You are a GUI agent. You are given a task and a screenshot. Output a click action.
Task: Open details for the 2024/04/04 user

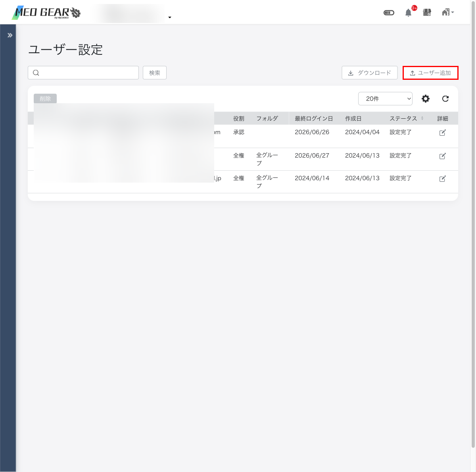pos(443,133)
